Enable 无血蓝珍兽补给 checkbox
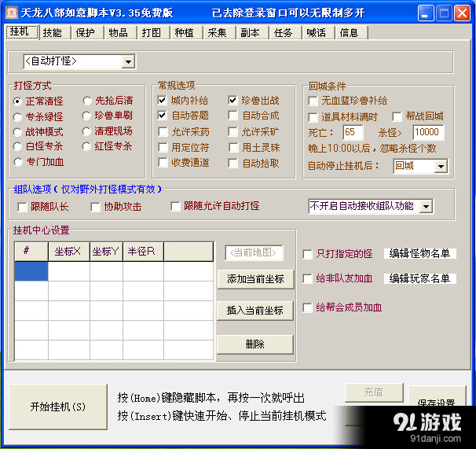This screenshot has width=476, height=449. point(313,101)
